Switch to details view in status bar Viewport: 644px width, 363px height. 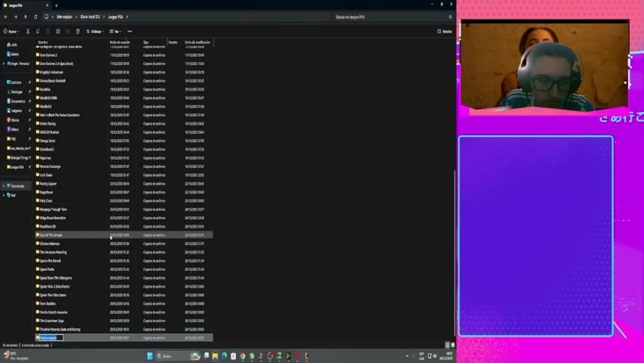(447, 345)
